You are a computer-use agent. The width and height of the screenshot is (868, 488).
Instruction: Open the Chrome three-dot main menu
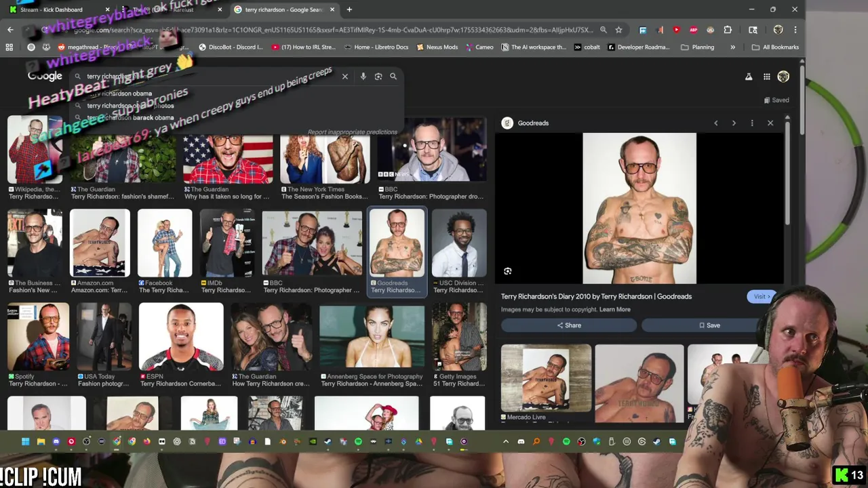[795, 30]
